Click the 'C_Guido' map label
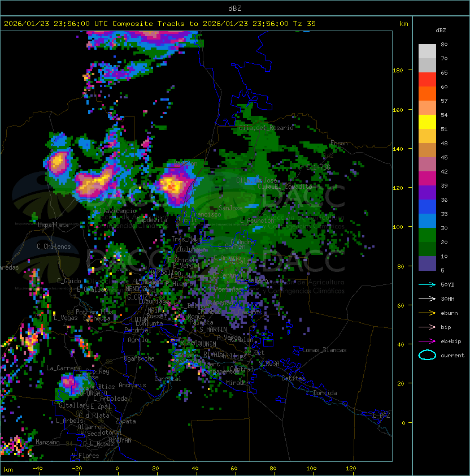 (x=69, y=281)
